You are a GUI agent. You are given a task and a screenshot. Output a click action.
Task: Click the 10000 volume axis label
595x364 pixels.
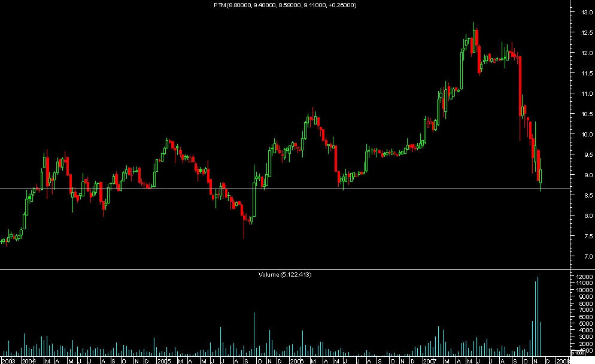pyautogui.click(x=584, y=290)
